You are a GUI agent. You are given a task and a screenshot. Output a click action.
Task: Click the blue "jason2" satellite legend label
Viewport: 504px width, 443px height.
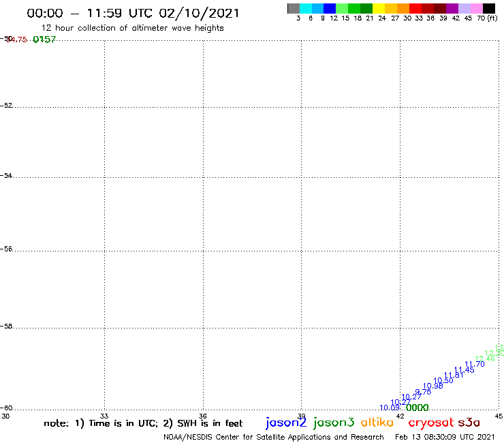pos(286,423)
